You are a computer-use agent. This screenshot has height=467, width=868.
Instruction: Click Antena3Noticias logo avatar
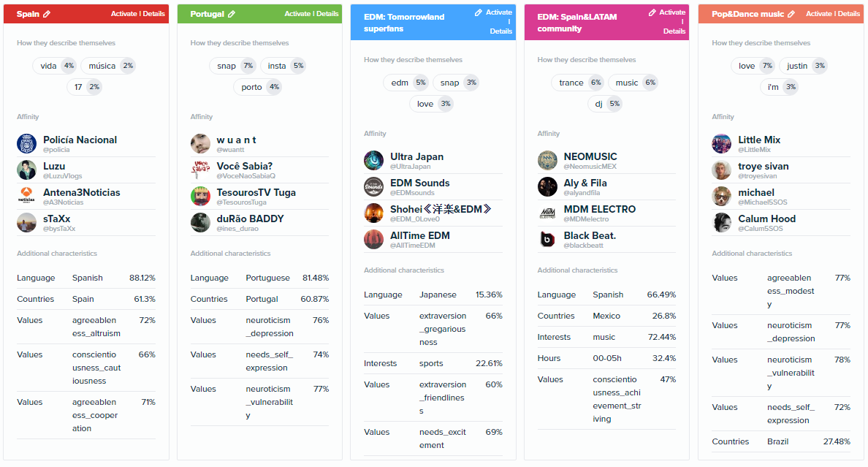(x=26, y=197)
